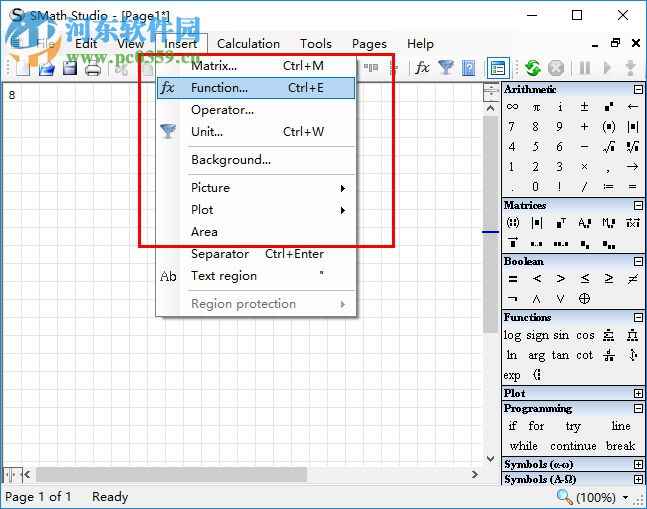Insert the not-equal Boolean operator

point(632,279)
